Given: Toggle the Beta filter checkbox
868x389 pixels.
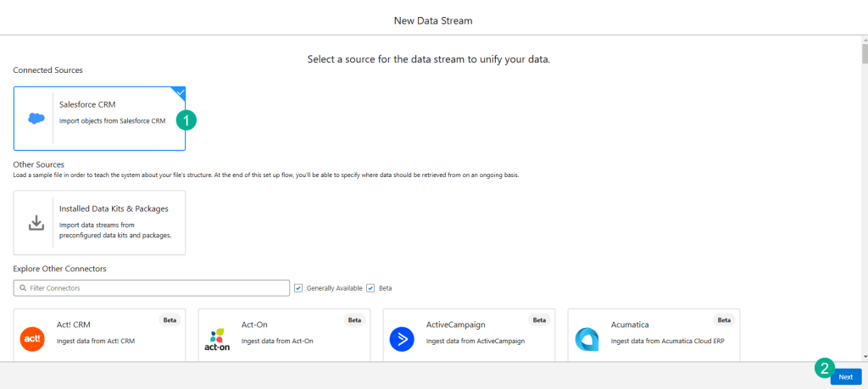Looking at the screenshot, I should (x=370, y=288).
